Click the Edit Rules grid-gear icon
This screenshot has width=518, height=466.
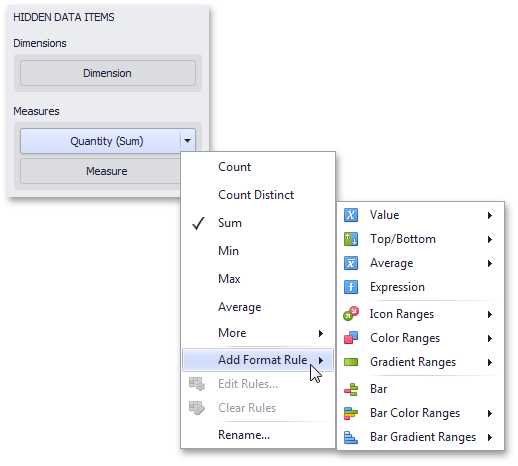pyautogui.click(x=197, y=384)
